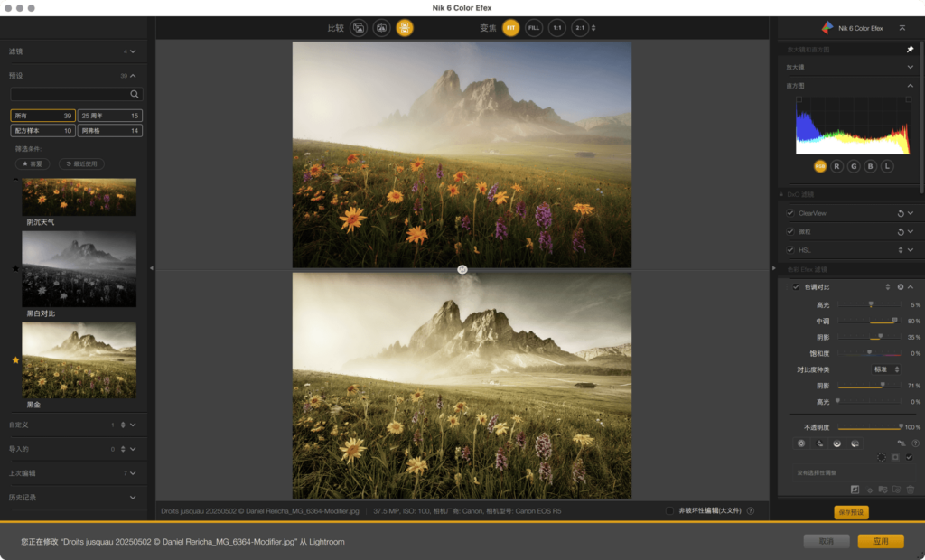Expand the 上次编辑 section
925x560 pixels.
point(133,473)
